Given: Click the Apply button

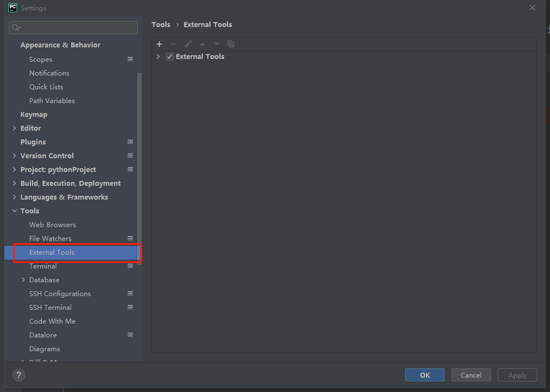Looking at the screenshot, I should click(517, 375).
